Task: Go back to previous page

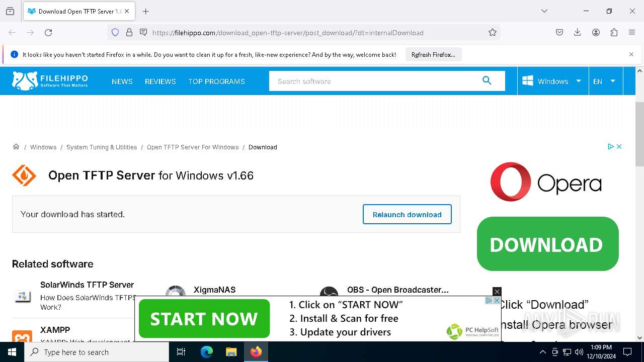Action: tap(12, 33)
